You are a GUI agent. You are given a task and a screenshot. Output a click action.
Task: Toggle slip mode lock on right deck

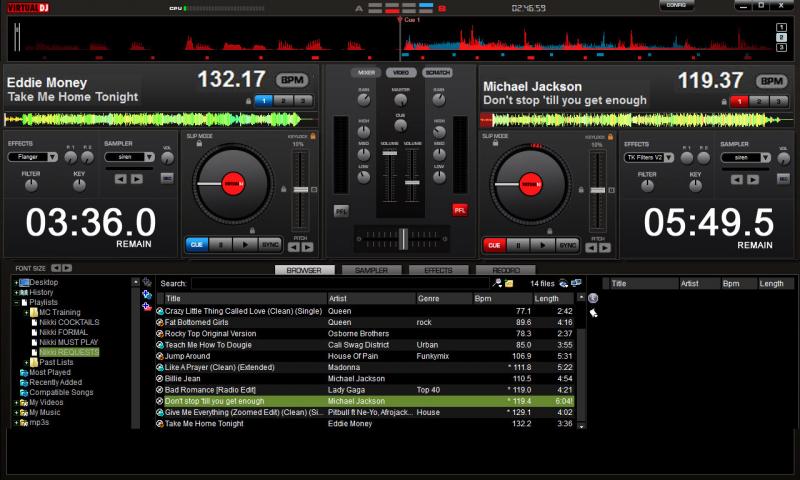495,143
